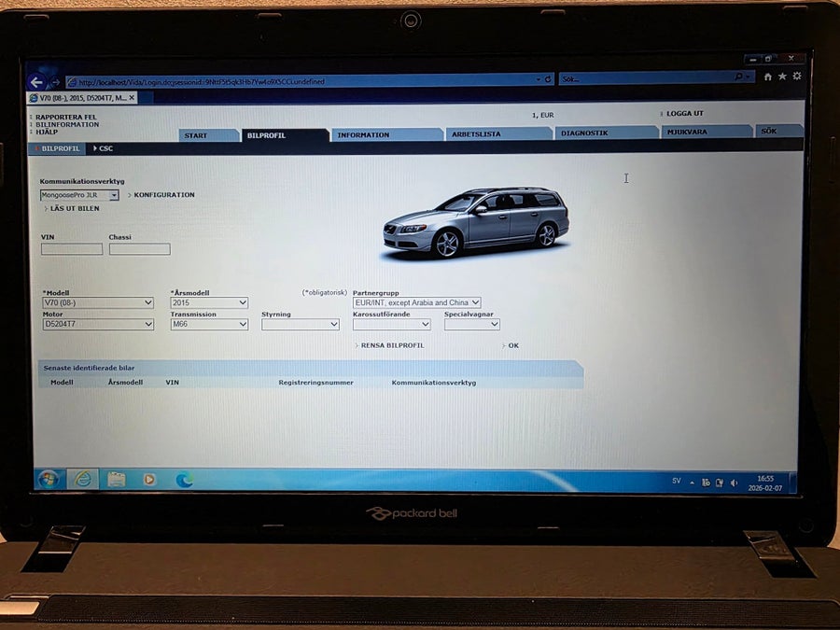
Task: Open the Partnergrupp dropdown
Action: (416, 302)
